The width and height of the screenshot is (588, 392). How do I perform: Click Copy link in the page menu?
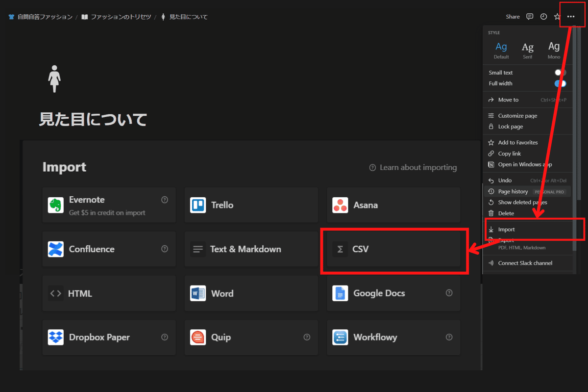point(528,154)
